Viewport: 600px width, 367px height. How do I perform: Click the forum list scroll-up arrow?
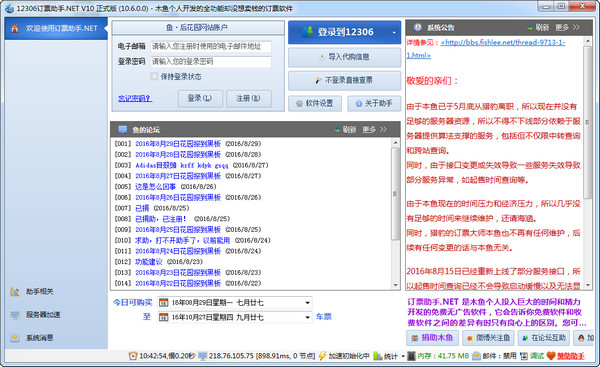[x=395, y=143]
